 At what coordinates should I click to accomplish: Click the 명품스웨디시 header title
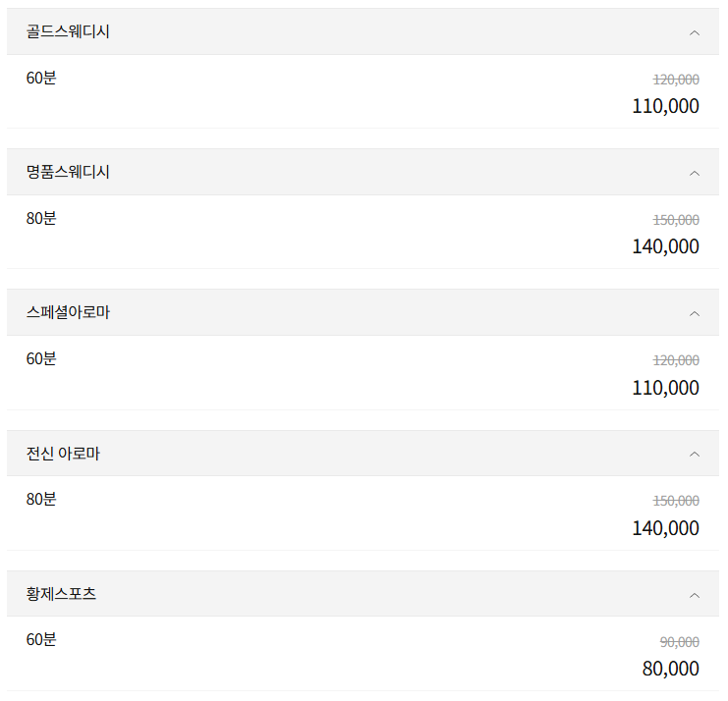point(68,172)
